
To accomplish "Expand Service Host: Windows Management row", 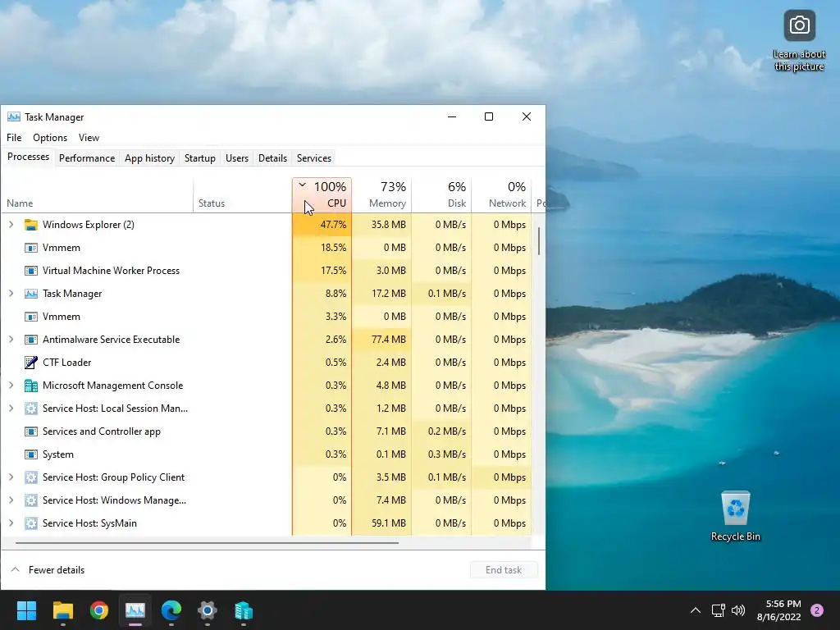I will pyautogui.click(x=11, y=500).
